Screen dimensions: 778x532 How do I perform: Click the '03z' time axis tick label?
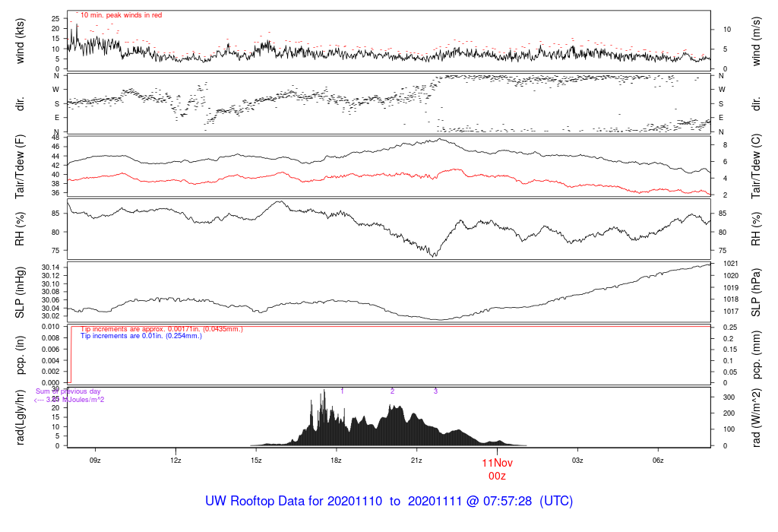click(x=577, y=461)
